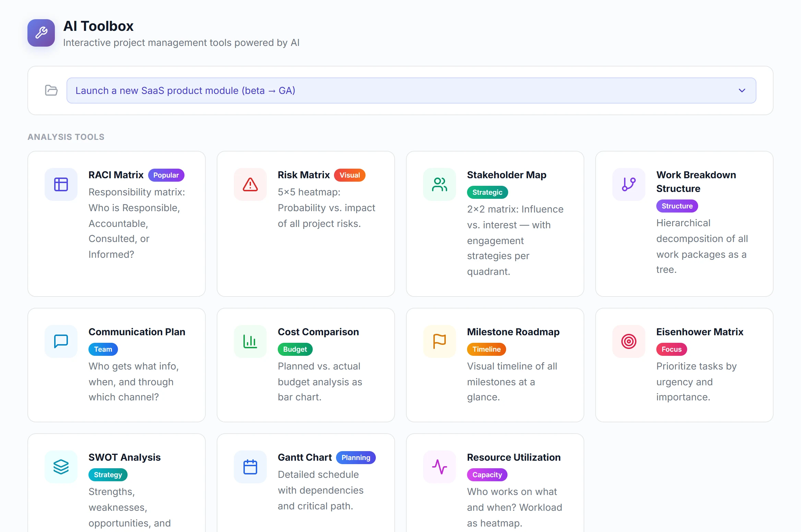
Task: Click the Visual badge on Risk Matrix
Action: [350, 175]
